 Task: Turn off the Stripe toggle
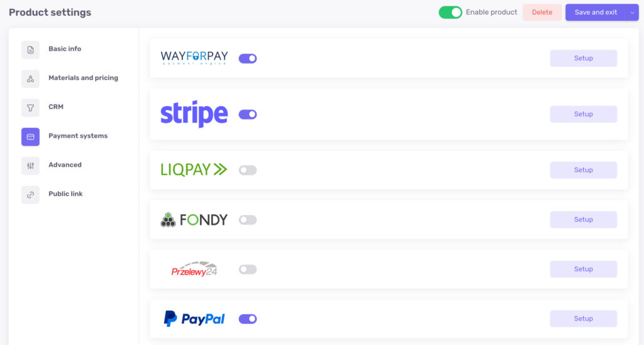tap(248, 115)
